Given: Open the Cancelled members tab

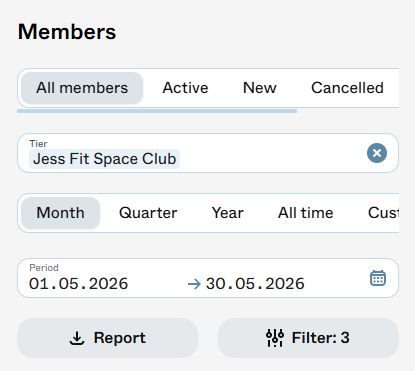Looking at the screenshot, I should [347, 88].
